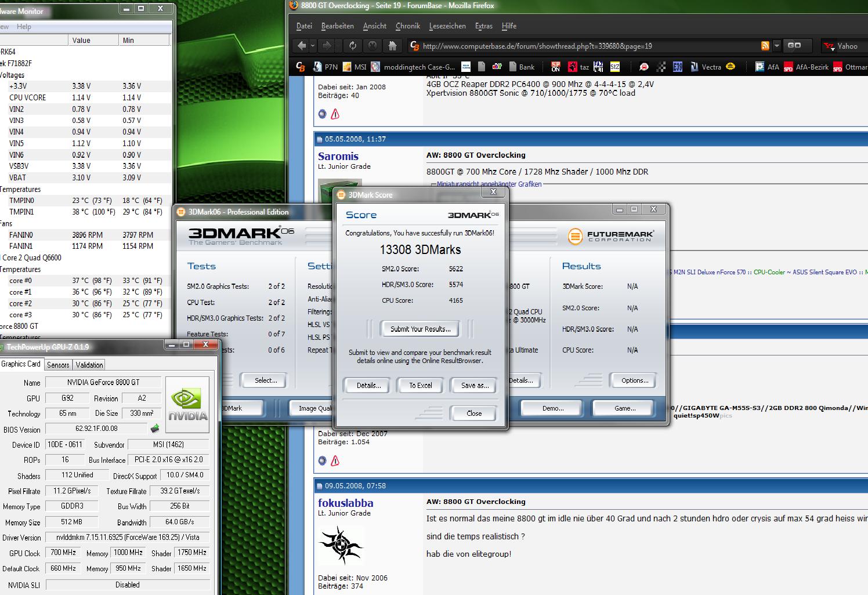868x595 pixels.
Task: Click the Demo... button in 3DMark06
Action: [x=553, y=408]
